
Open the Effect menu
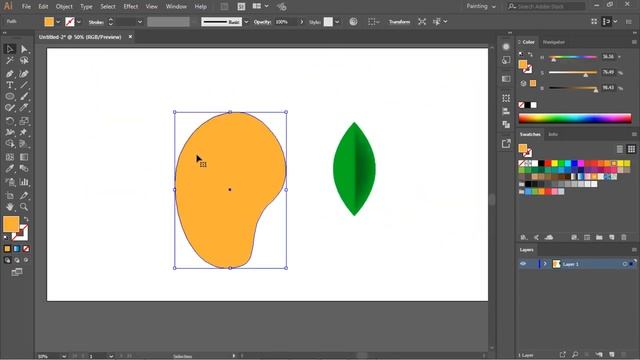(x=131, y=7)
